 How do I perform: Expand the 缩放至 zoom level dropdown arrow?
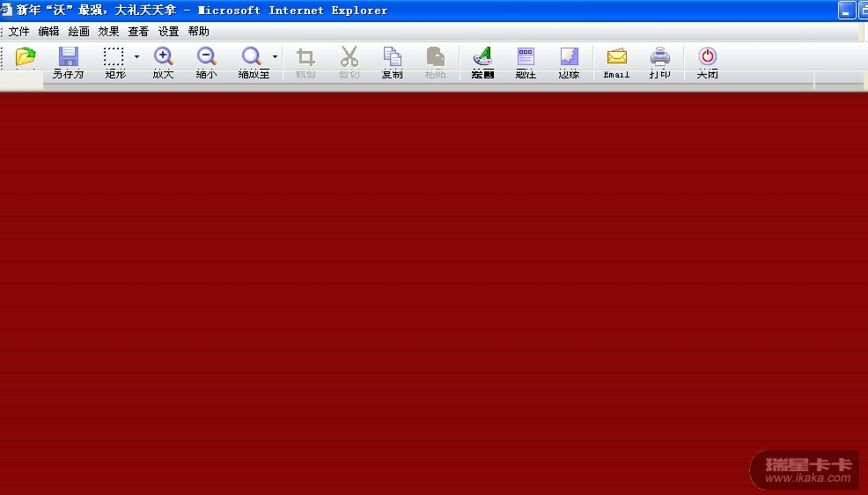[275, 56]
